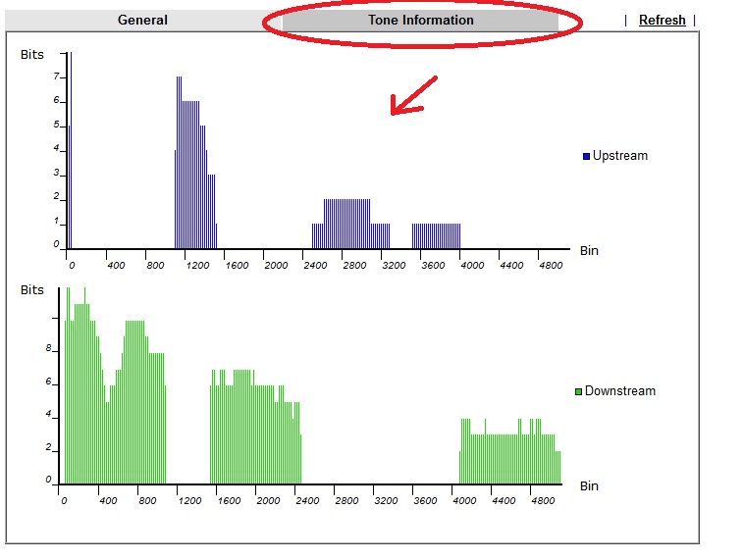Click the downstream chart Bits axis label
Image resolution: width=744 pixels, height=560 pixels.
click(31, 289)
